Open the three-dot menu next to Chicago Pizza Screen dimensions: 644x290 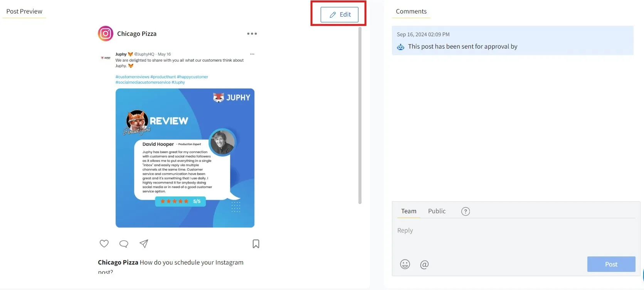click(x=252, y=34)
